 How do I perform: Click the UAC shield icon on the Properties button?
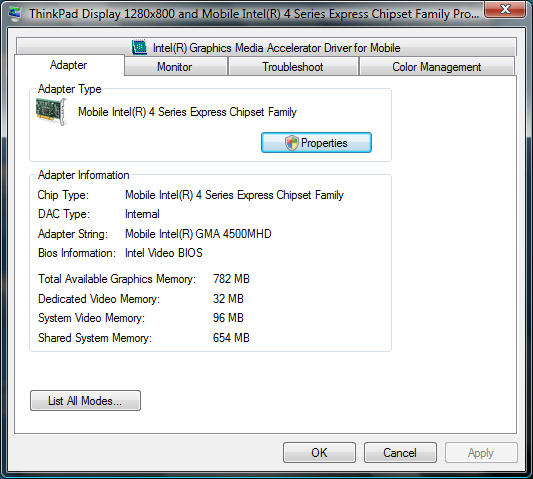[292, 142]
